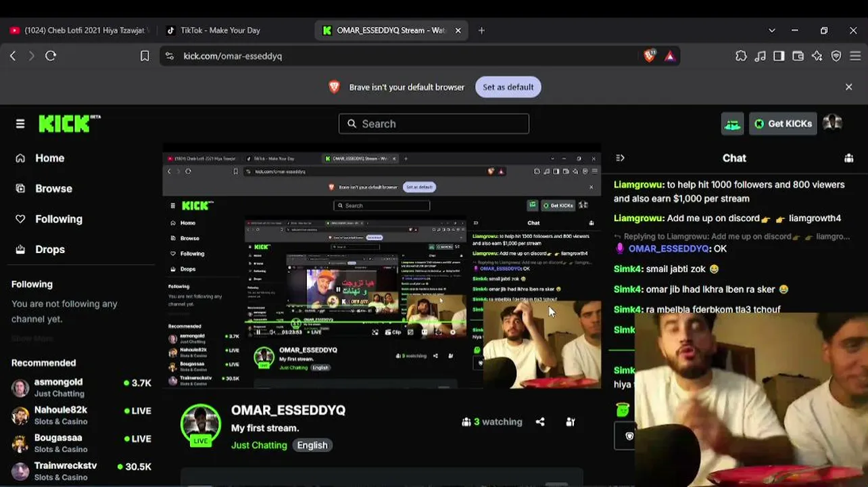This screenshot has height=487, width=868.
Task: Click the Chat panel title
Action: [734, 158]
